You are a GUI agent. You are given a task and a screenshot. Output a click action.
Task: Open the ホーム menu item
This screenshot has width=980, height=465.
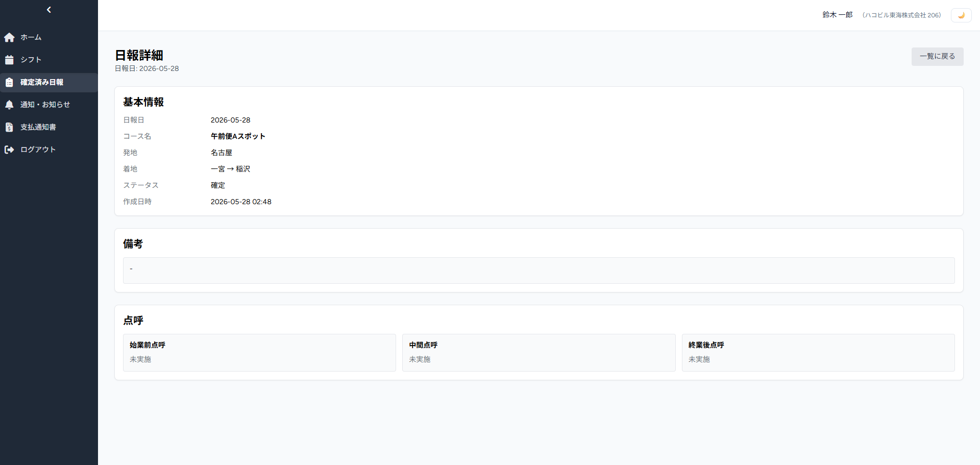coord(49,37)
